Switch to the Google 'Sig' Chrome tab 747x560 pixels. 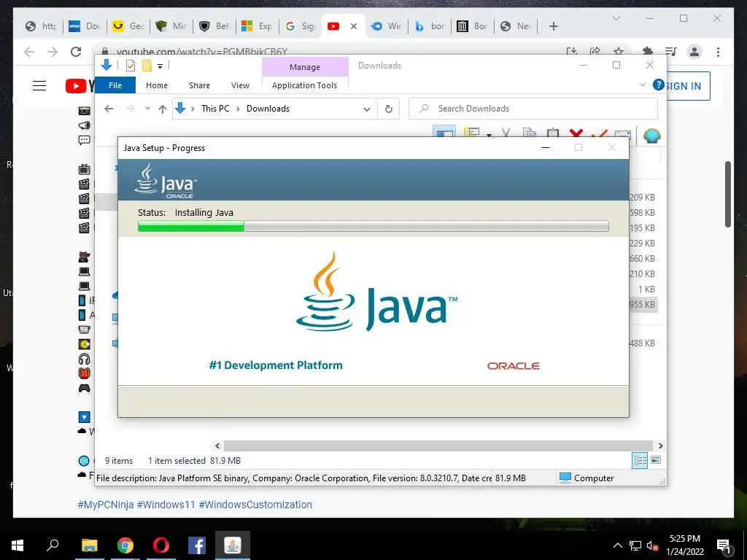300,26
